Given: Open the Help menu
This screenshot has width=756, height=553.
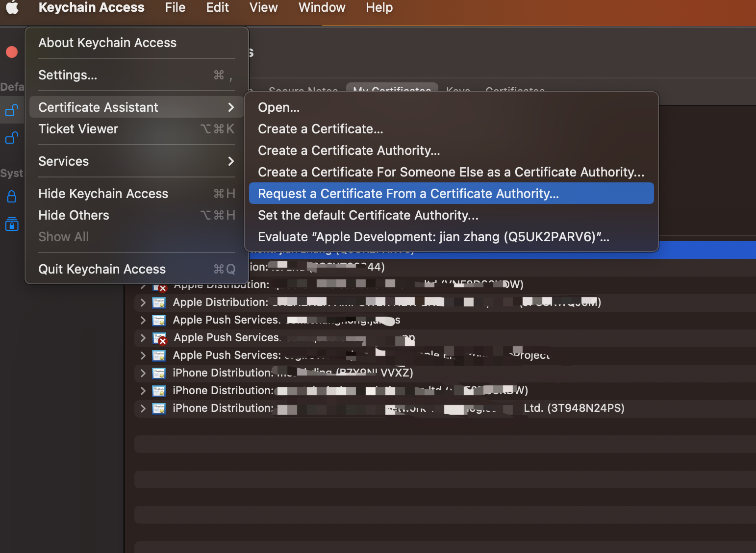Looking at the screenshot, I should tap(379, 7).
